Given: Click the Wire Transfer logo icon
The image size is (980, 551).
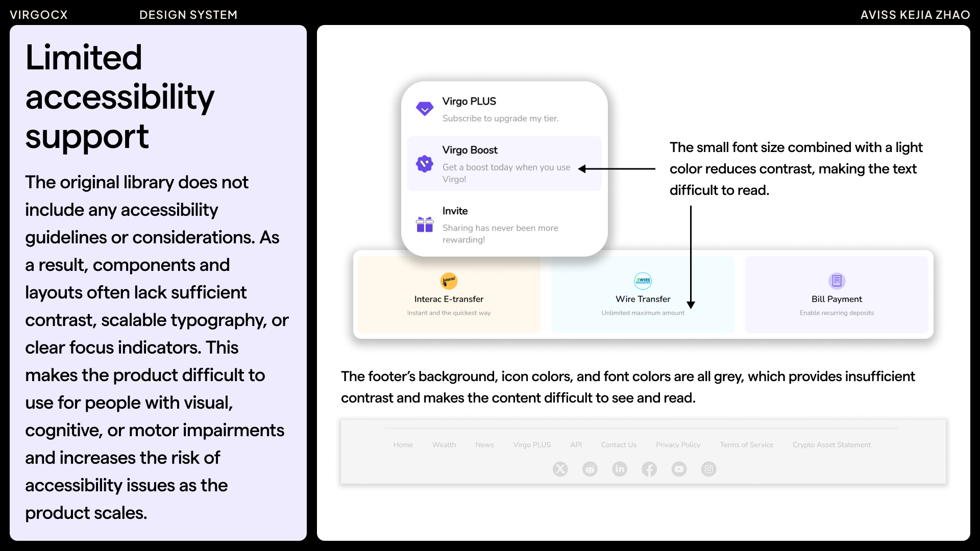Looking at the screenshot, I should [643, 281].
